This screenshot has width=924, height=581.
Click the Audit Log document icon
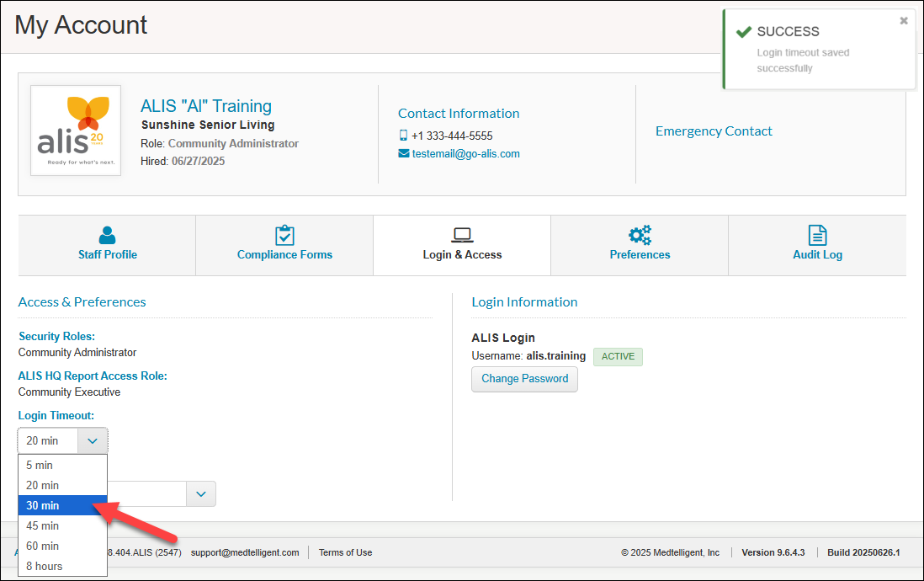(817, 235)
